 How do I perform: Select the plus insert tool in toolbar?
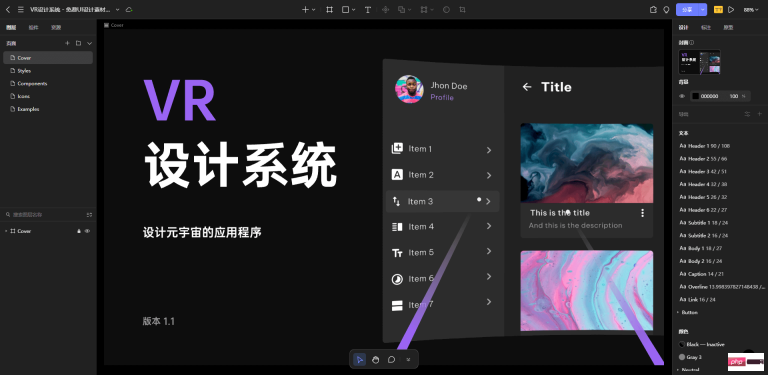[305, 9]
